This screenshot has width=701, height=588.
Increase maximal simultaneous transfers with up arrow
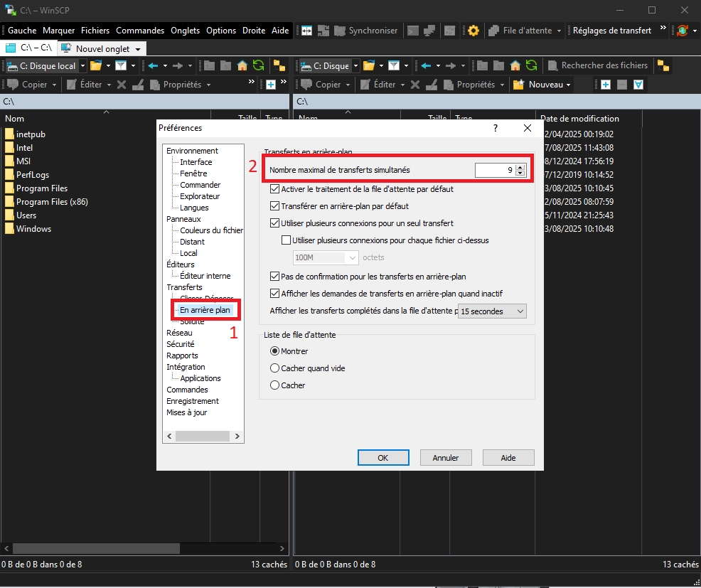520,167
